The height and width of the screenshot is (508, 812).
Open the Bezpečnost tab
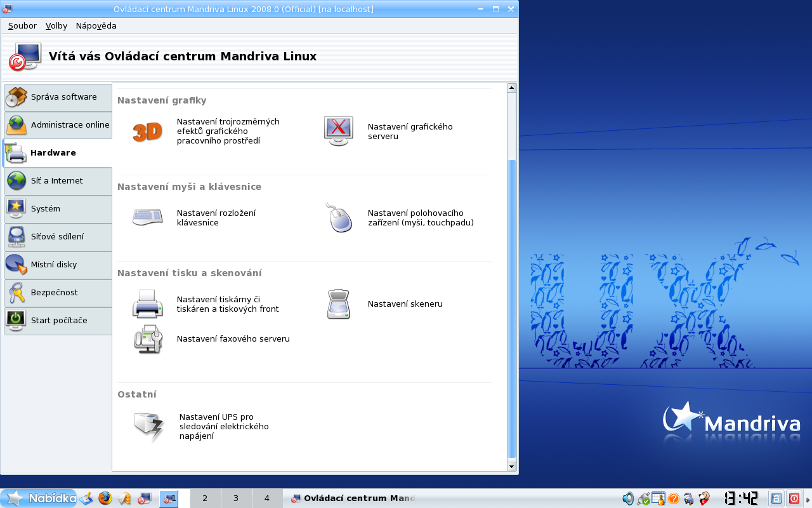pos(58,293)
